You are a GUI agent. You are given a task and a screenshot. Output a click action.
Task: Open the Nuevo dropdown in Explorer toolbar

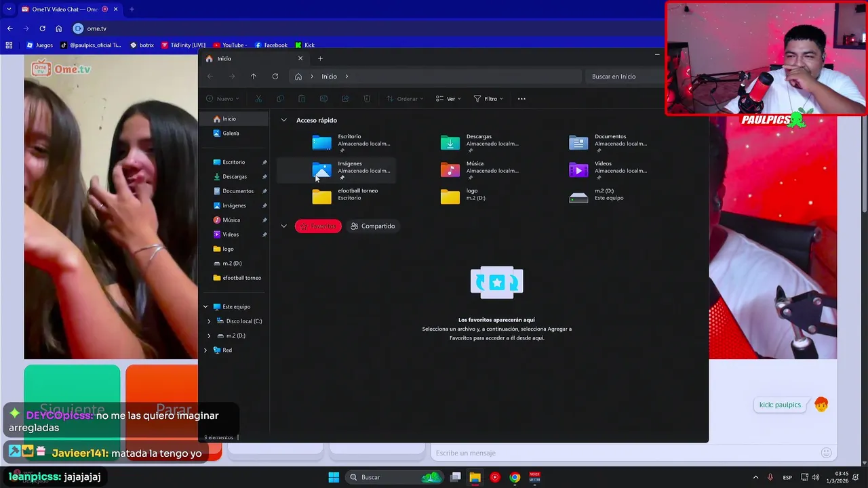[x=222, y=99]
